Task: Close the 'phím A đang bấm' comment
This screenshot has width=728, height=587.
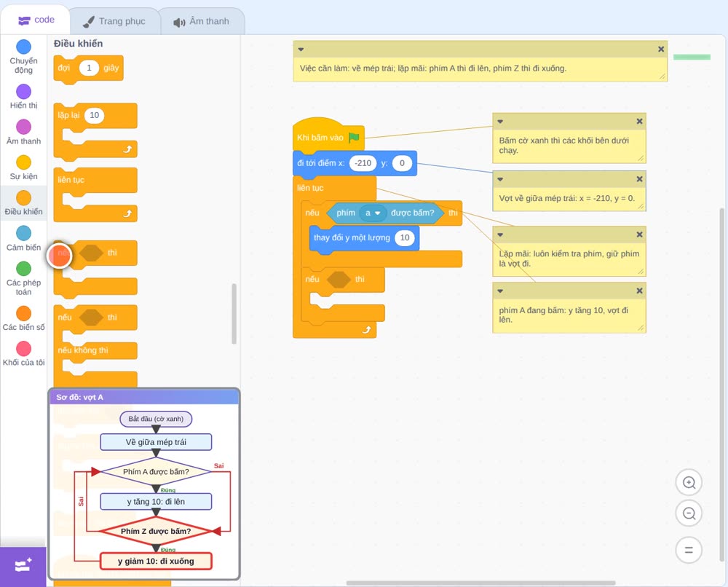Action: click(639, 291)
